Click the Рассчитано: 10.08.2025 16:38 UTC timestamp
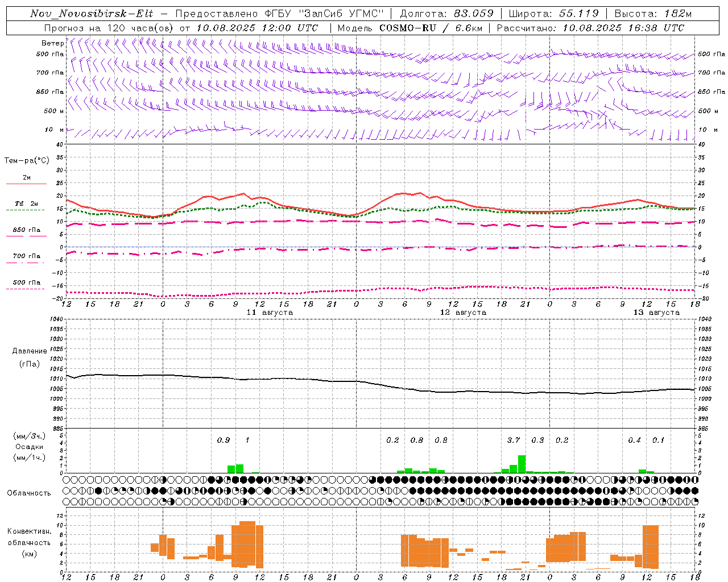The height and width of the screenshot is (582, 728). 590,28
